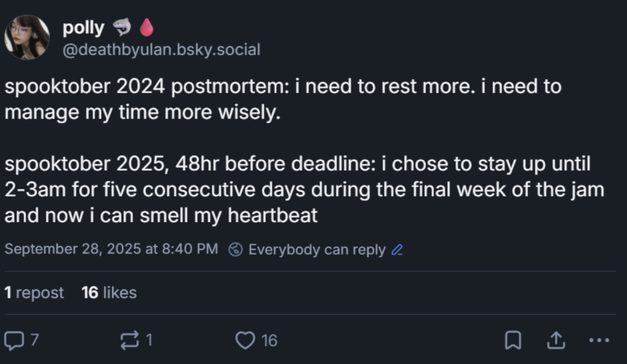Click the reply count "7"
The height and width of the screenshot is (364, 627).
point(34,340)
